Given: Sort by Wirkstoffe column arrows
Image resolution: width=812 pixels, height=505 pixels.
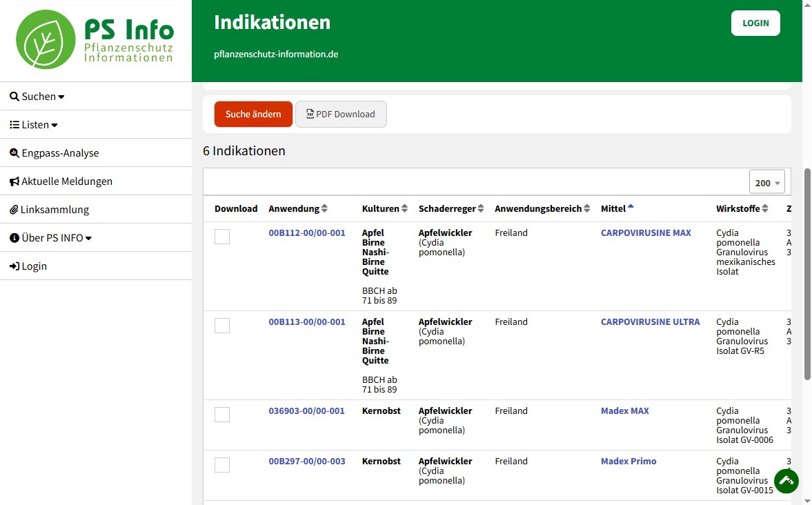Looking at the screenshot, I should click(765, 209).
